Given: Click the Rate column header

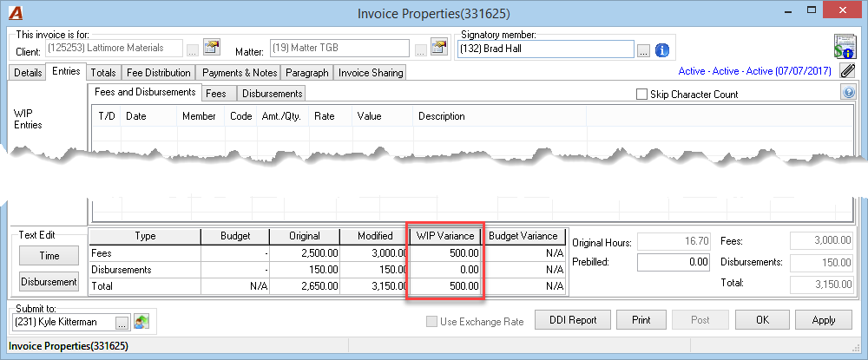Looking at the screenshot, I should [x=331, y=116].
